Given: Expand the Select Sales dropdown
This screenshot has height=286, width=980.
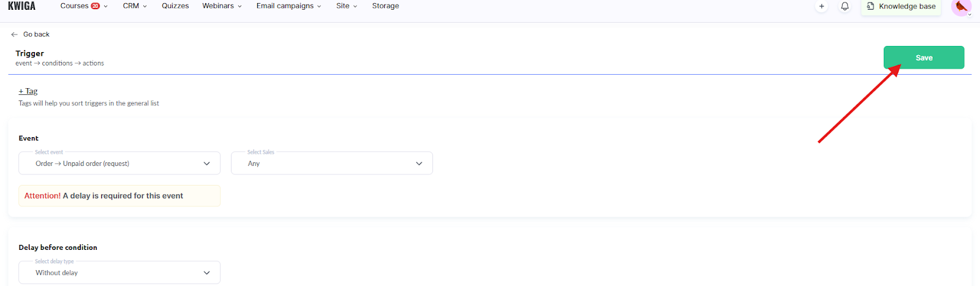Looking at the screenshot, I should pos(331,164).
